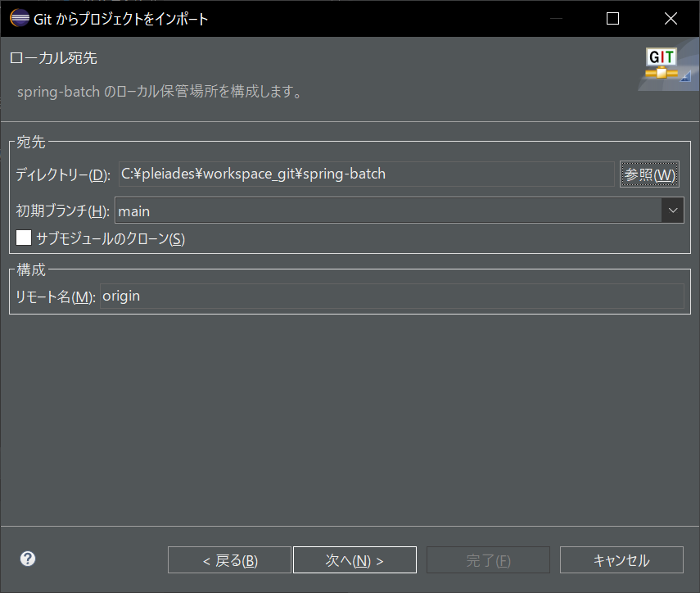Click the checkbox square next to サブモジュールのクローン
Screen dimensions: 700x593
tap(24, 237)
